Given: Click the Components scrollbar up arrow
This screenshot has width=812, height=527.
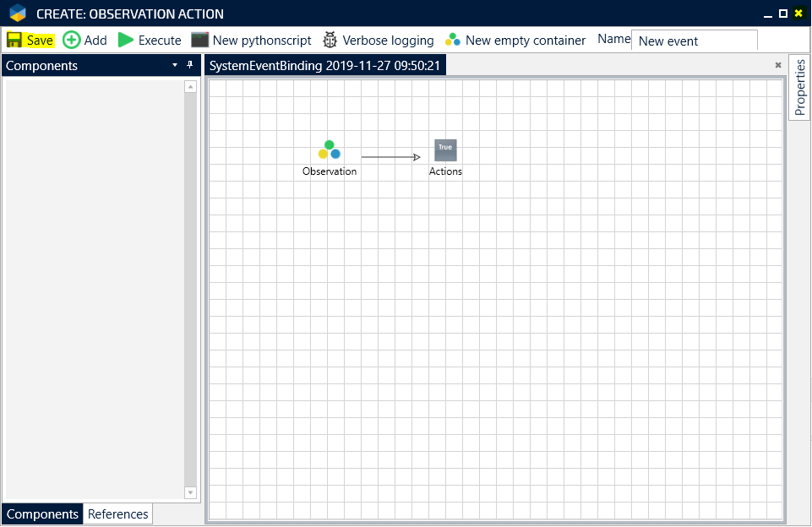Looking at the screenshot, I should pos(190,87).
